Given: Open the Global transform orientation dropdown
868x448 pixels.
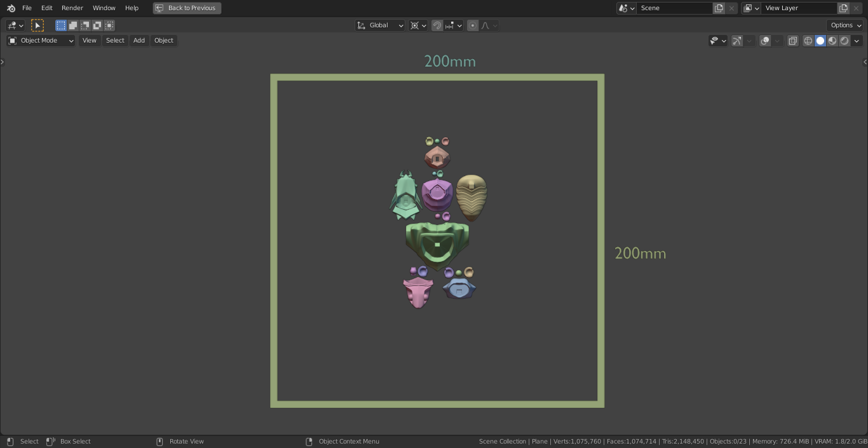Looking at the screenshot, I should coord(380,25).
